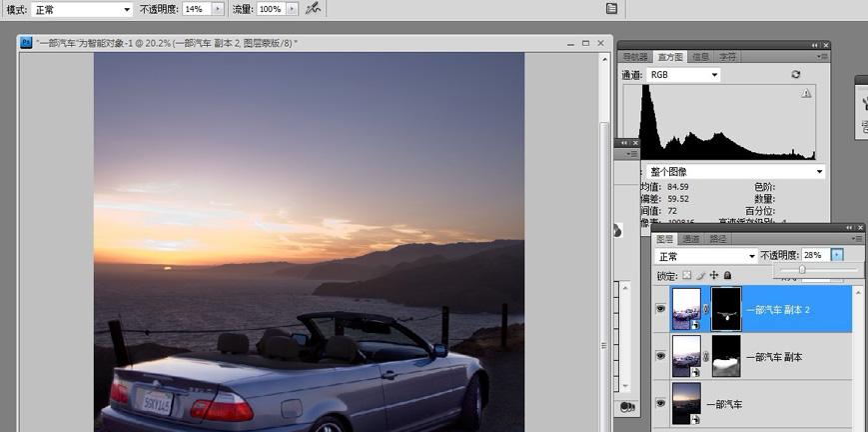Lock transparent pixels icon

click(687, 275)
